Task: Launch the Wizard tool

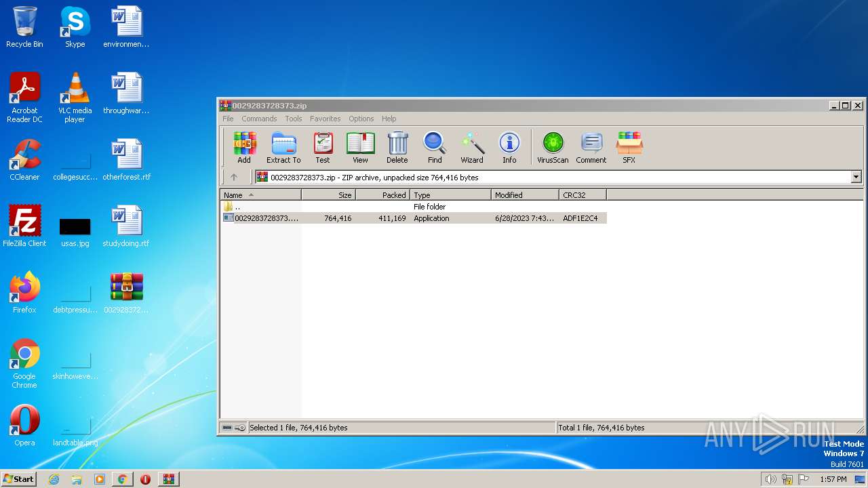Action: [x=472, y=148]
